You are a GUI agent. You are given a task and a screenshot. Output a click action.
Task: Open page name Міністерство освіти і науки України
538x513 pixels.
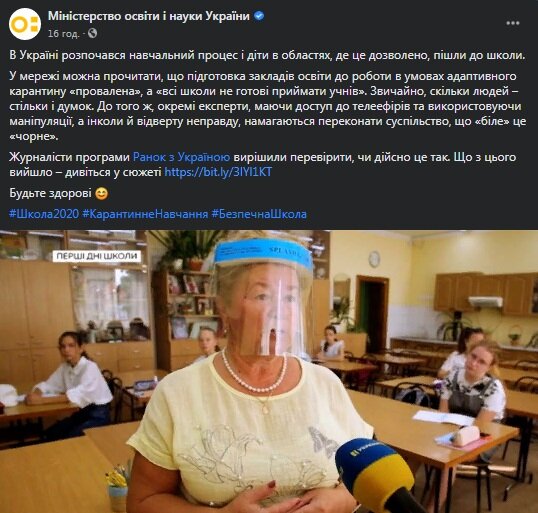pyautogui.click(x=149, y=16)
